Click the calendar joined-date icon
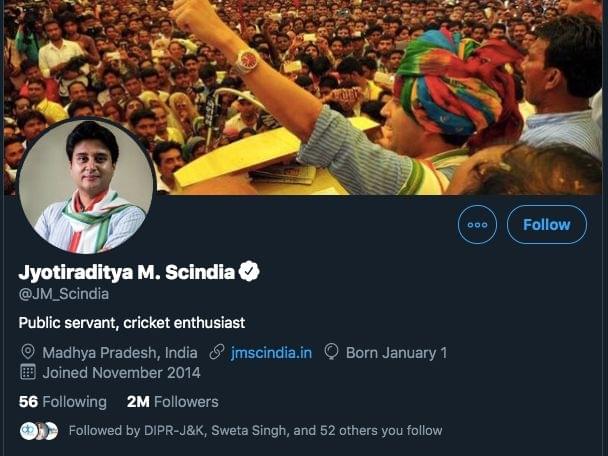Screen dimensions: 608x456 tap(28, 372)
